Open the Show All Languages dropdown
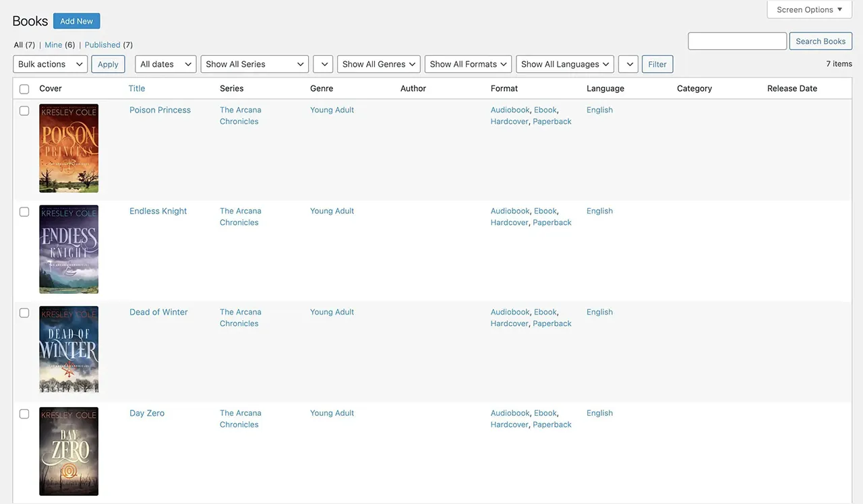863x504 pixels. tap(564, 63)
